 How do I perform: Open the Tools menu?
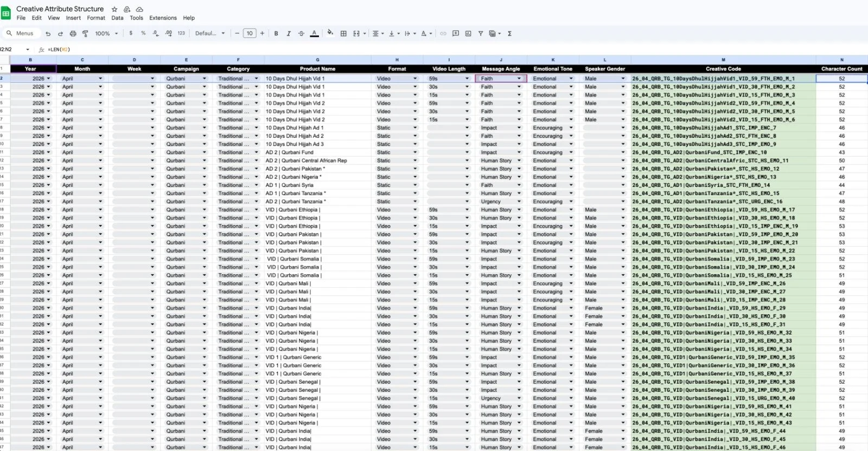(x=136, y=18)
